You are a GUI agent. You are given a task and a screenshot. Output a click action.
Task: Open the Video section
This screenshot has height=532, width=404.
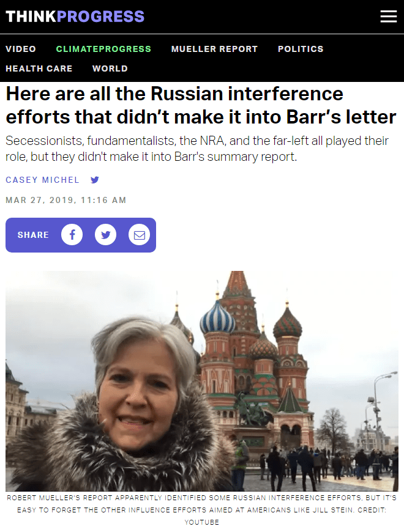click(21, 49)
